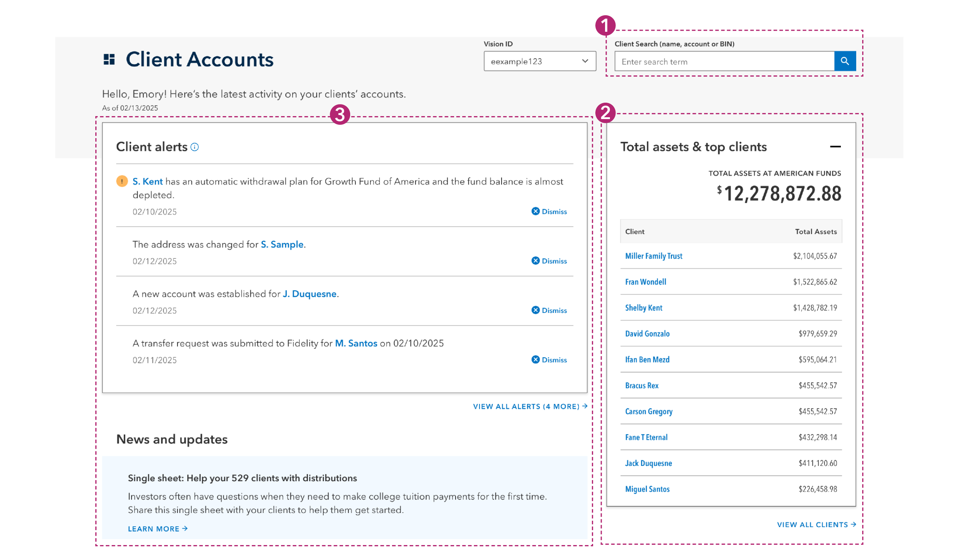Open the S. Kent link in alerts

148,182
